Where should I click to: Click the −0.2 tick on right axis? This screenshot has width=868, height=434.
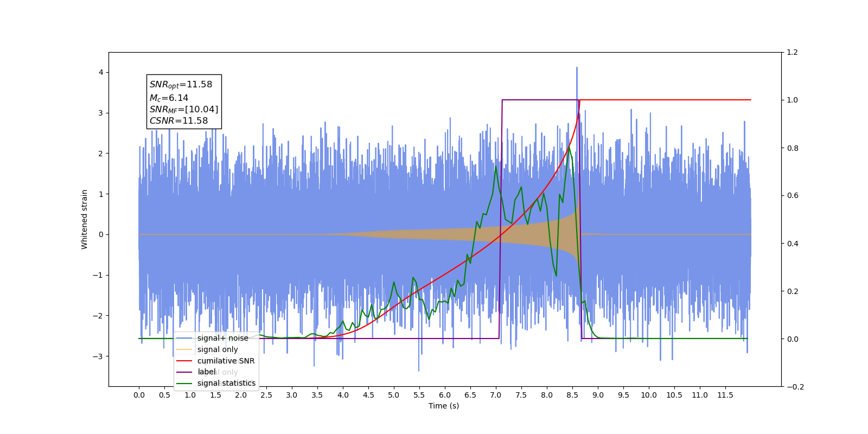pos(795,387)
